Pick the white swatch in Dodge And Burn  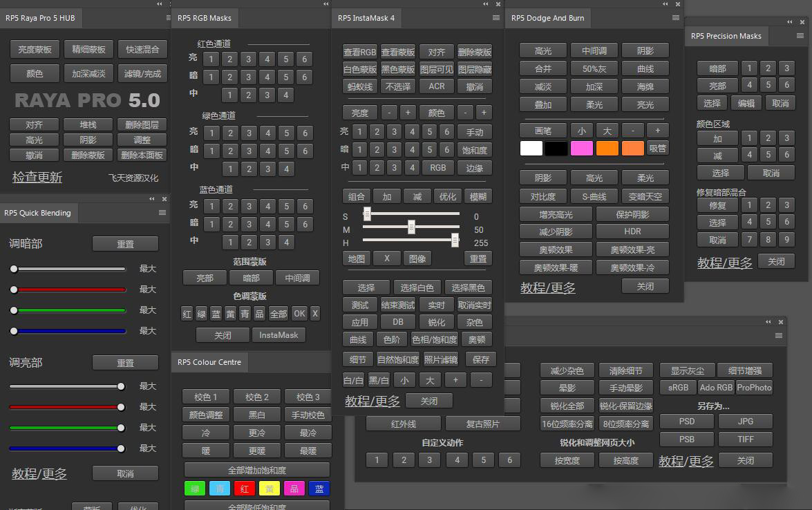(x=531, y=149)
